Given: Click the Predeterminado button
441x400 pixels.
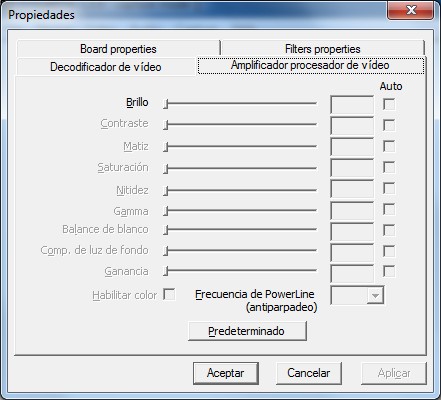Looking at the screenshot, I should tap(247, 331).
